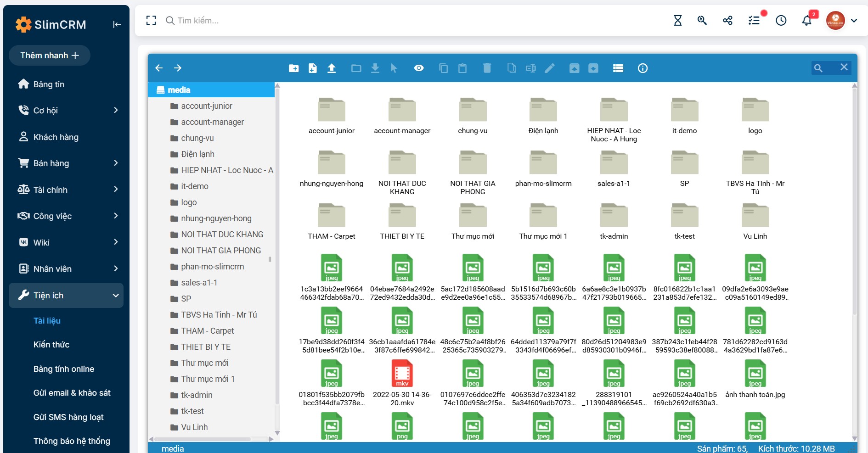This screenshot has width=868, height=453.
Task: Expand the Tài chính menu chevron
Action: 116,189
